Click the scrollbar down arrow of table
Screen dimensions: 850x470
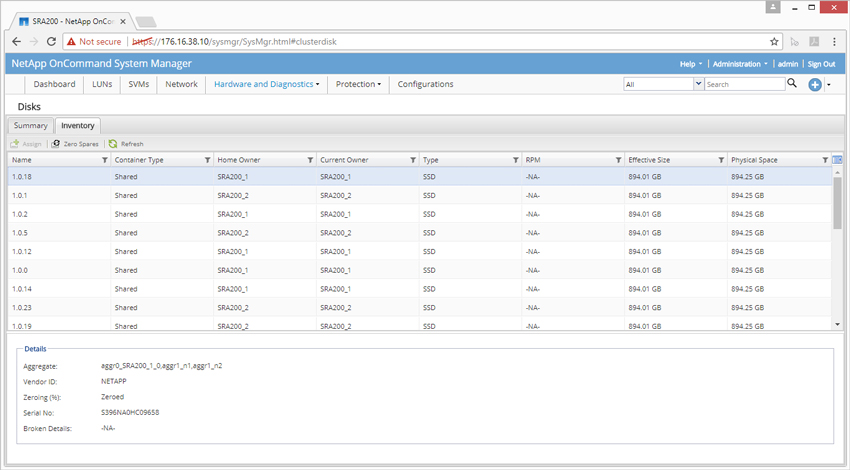837,324
